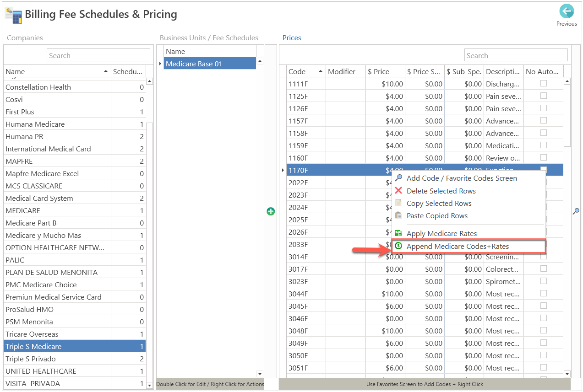The height and width of the screenshot is (392, 583).
Task: Toggle No Auto checkbox for code 1158F
Action: 544,133
